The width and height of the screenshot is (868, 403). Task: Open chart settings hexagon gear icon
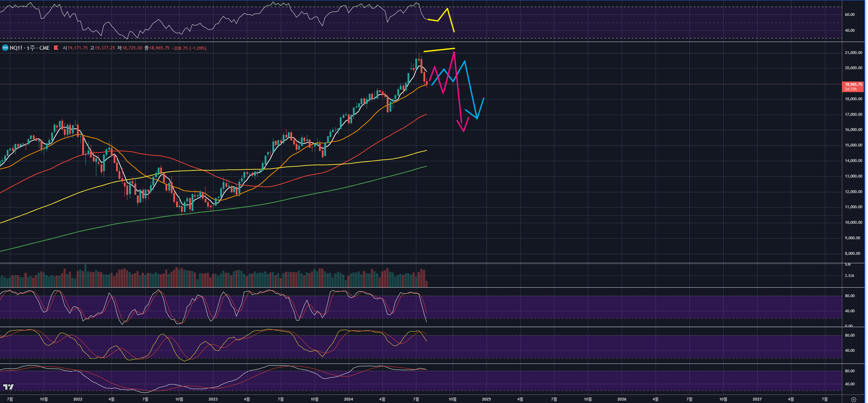pos(853,399)
